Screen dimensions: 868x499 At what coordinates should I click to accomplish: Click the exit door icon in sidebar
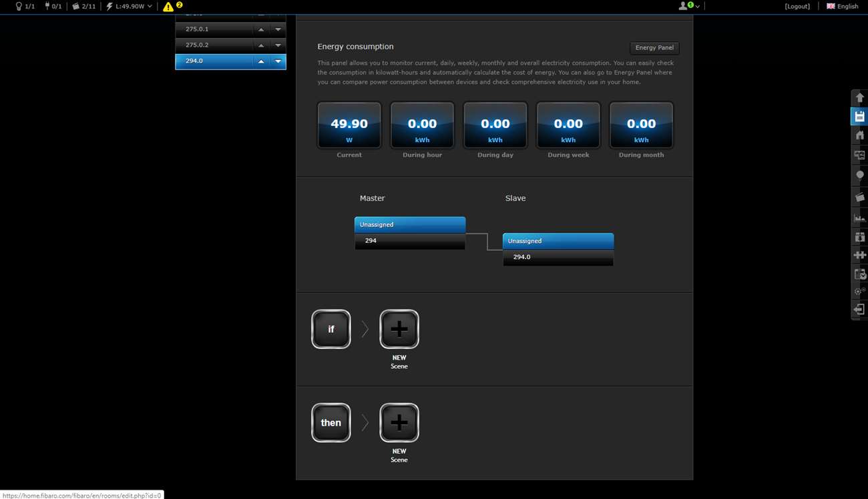point(859,310)
